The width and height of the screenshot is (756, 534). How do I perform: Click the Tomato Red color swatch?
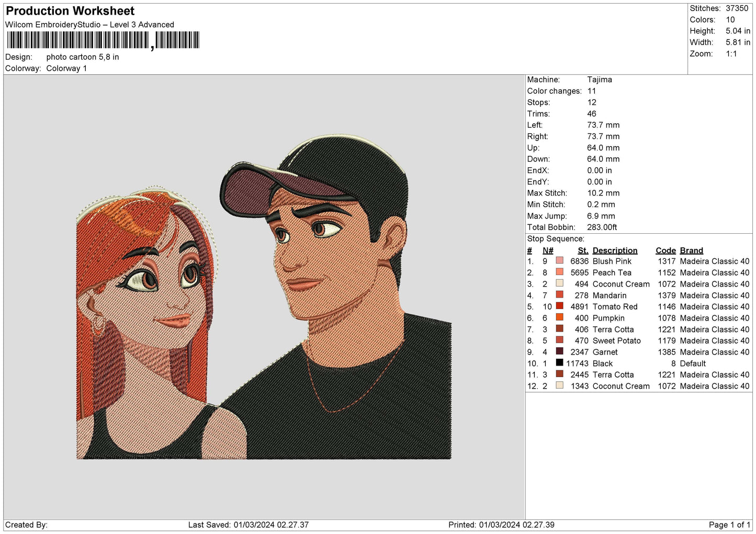point(560,306)
